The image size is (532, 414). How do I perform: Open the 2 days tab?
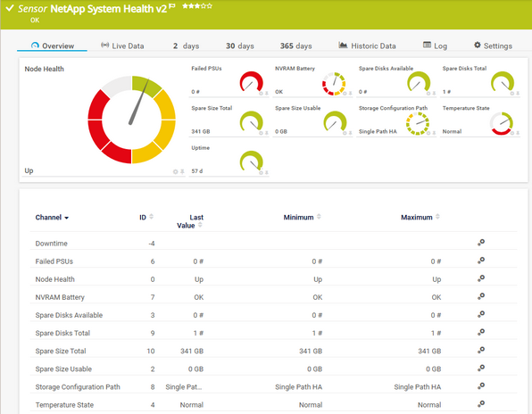click(186, 46)
